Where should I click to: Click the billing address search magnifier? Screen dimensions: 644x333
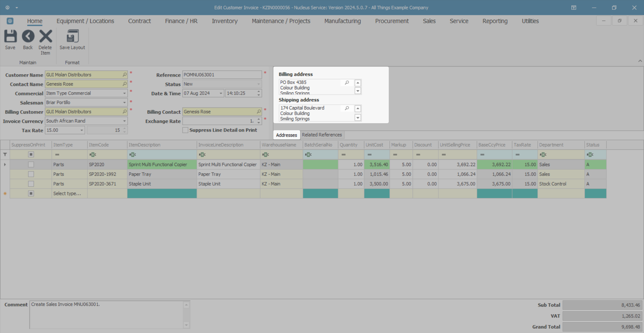pyautogui.click(x=347, y=83)
